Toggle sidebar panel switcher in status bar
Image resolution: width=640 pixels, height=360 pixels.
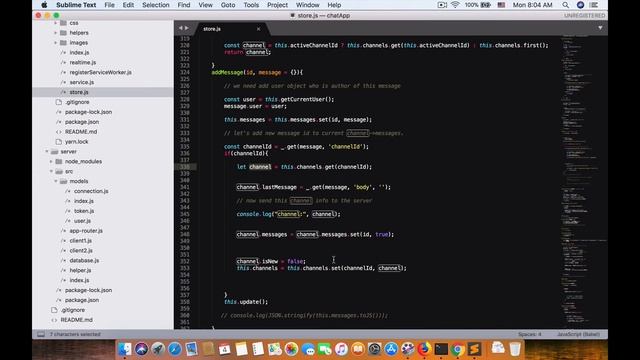coord(41,334)
